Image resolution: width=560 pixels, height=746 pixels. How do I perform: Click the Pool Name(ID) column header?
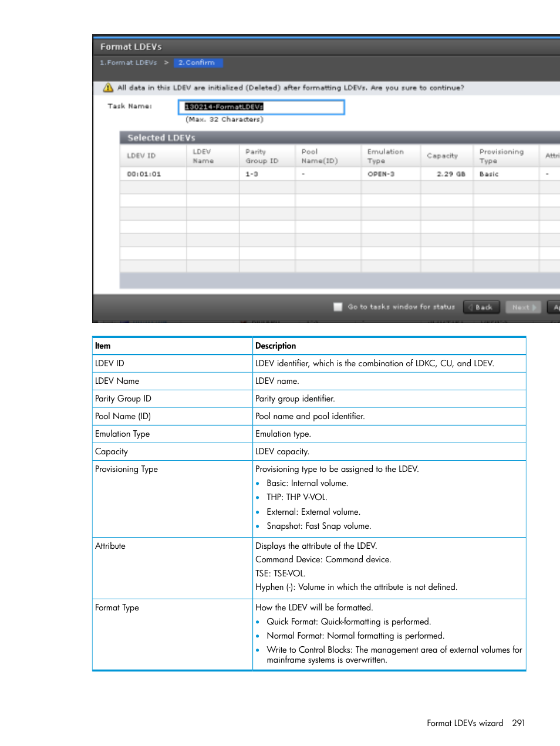328,156
